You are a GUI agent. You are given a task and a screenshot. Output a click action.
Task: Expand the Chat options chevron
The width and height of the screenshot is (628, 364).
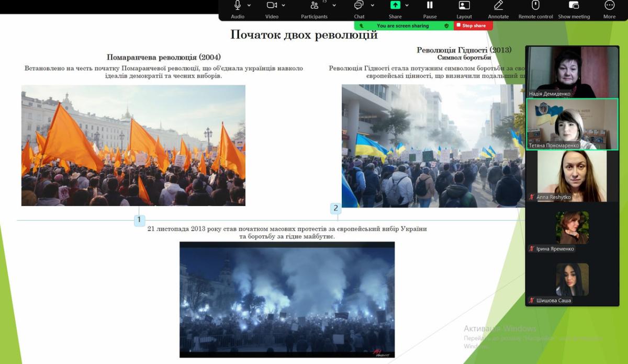point(373,5)
